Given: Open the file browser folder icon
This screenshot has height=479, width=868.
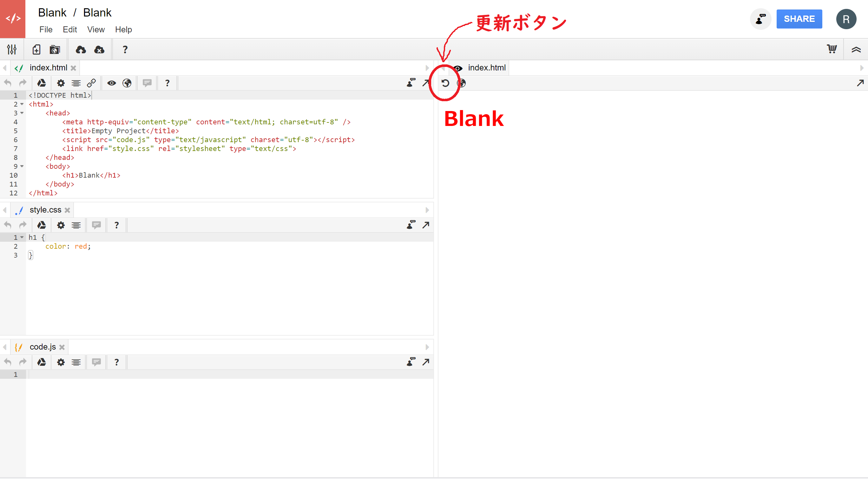Looking at the screenshot, I should tap(55, 49).
